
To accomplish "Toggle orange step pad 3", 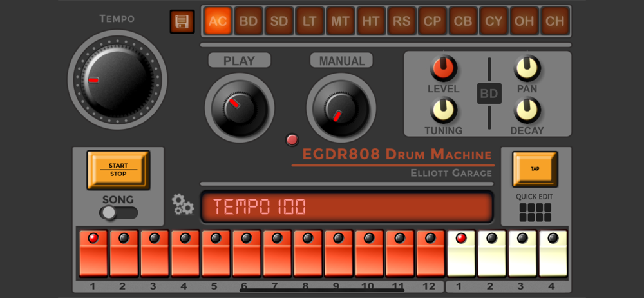I will (155, 253).
